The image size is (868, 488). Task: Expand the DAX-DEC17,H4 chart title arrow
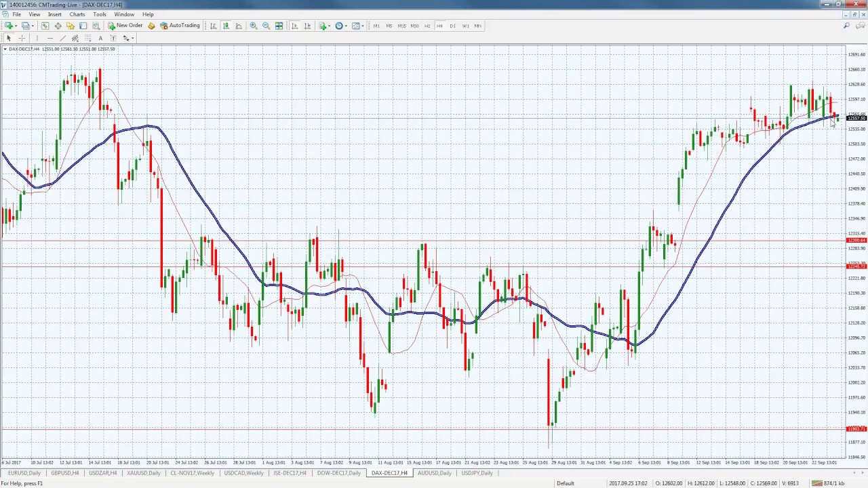coord(5,49)
